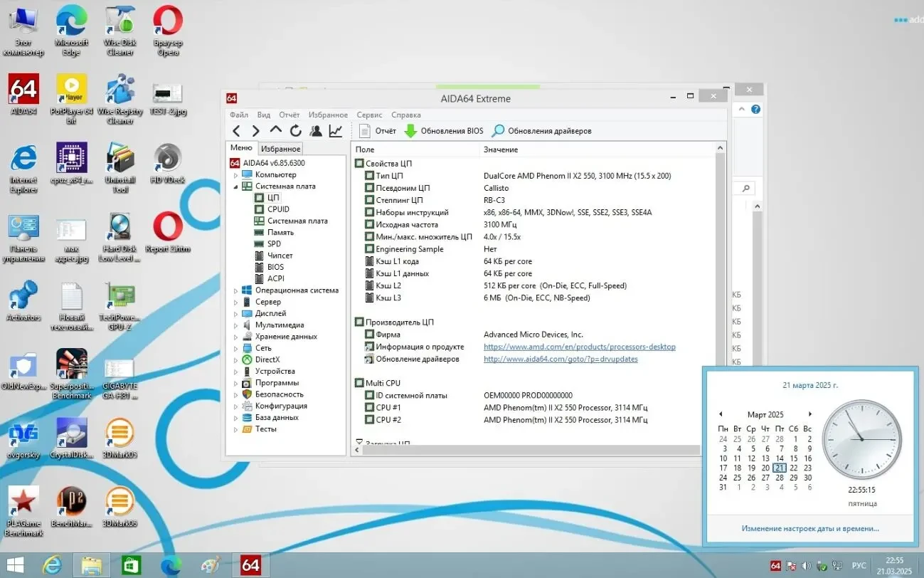
Task: Open the CPU-Z desktop shortcut
Action: coord(71,162)
